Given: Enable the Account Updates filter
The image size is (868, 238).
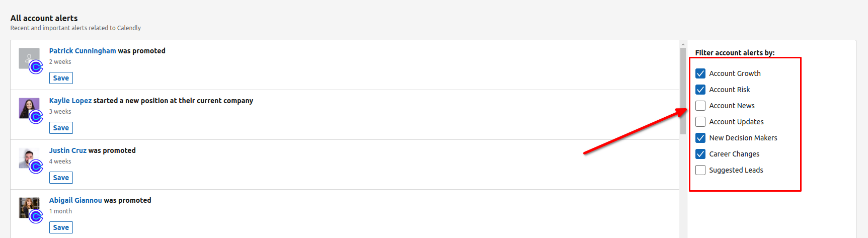Looking at the screenshot, I should 700,122.
